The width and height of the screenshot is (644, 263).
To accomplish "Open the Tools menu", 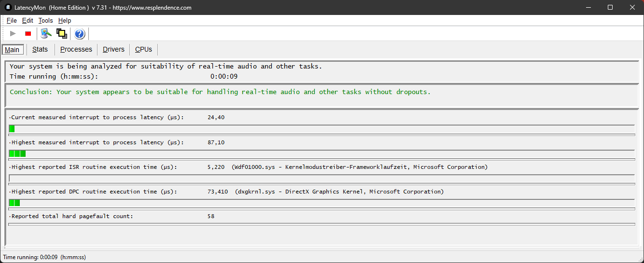I will 45,20.
